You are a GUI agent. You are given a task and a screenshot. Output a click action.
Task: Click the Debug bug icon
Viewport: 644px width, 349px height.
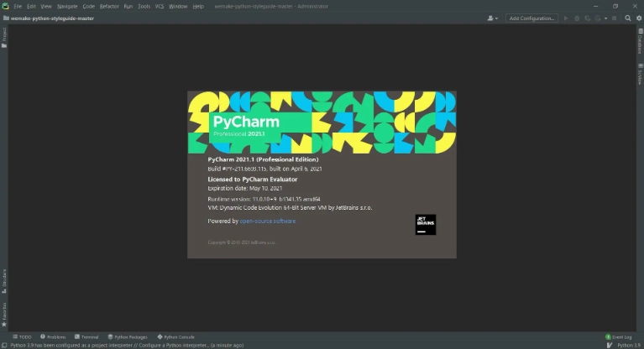pyautogui.click(x=577, y=18)
